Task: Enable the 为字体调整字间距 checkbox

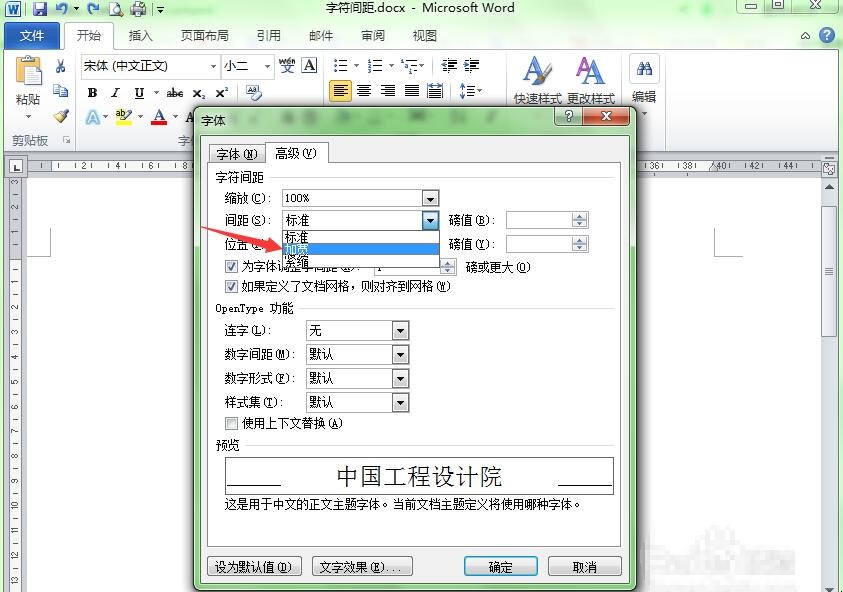Action: click(x=231, y=266)
